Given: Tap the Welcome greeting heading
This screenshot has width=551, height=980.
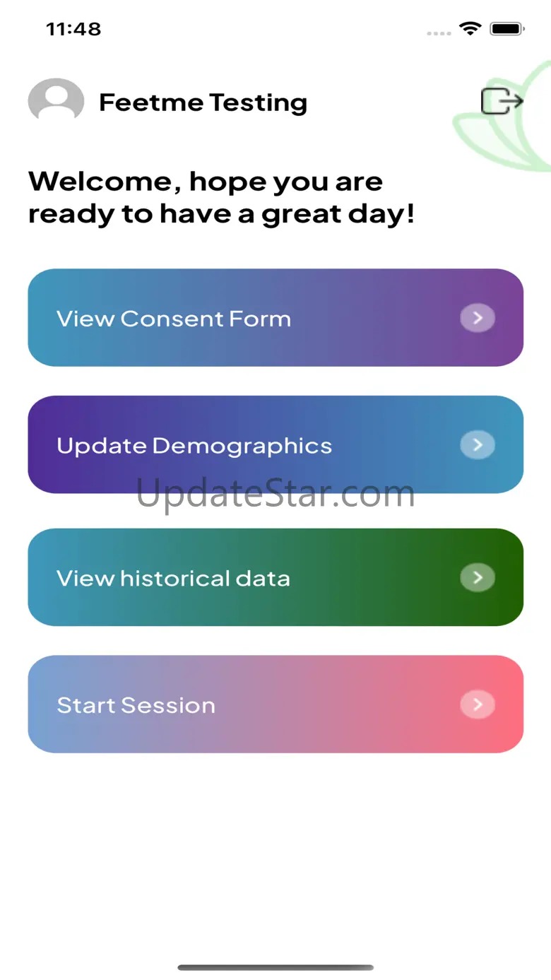Looking at the screenshot, I should [x=221, y=198].
